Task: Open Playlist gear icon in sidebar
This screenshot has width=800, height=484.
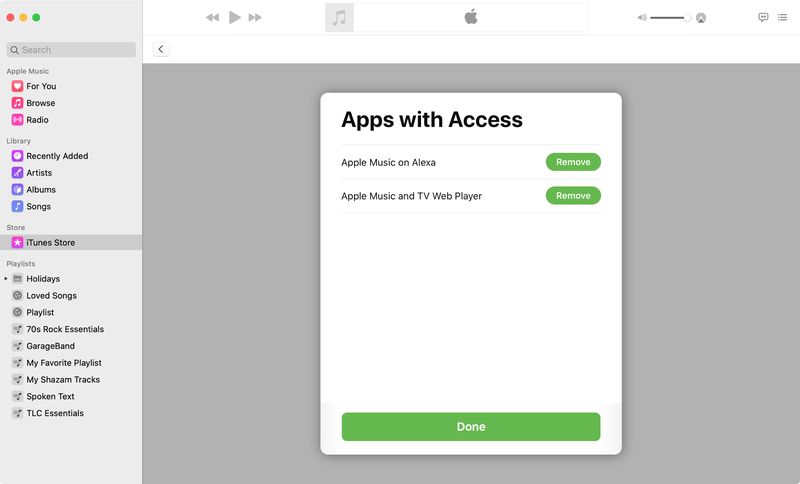Action: [17, 313]
